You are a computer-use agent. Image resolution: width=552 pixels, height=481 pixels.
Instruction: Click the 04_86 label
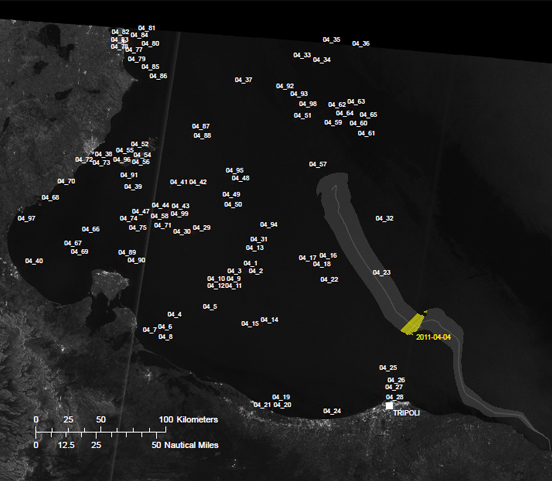(158, 76)
